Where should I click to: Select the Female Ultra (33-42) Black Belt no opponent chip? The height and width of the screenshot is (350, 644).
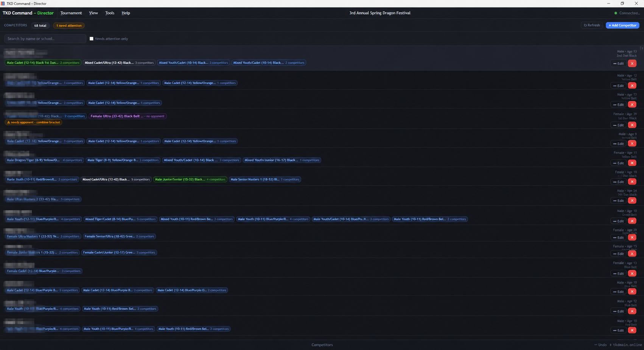[x=128, y=116]
